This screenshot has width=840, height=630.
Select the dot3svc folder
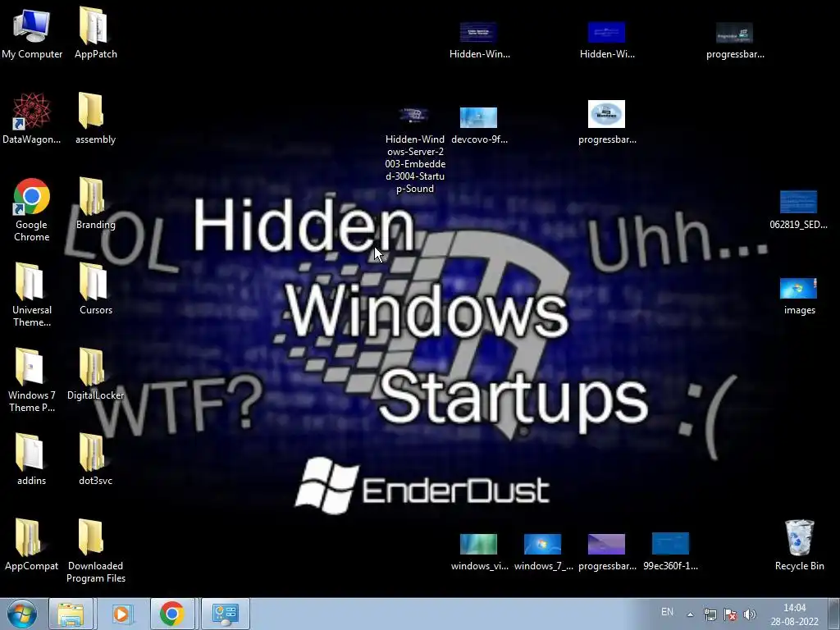tap(95, 459)
